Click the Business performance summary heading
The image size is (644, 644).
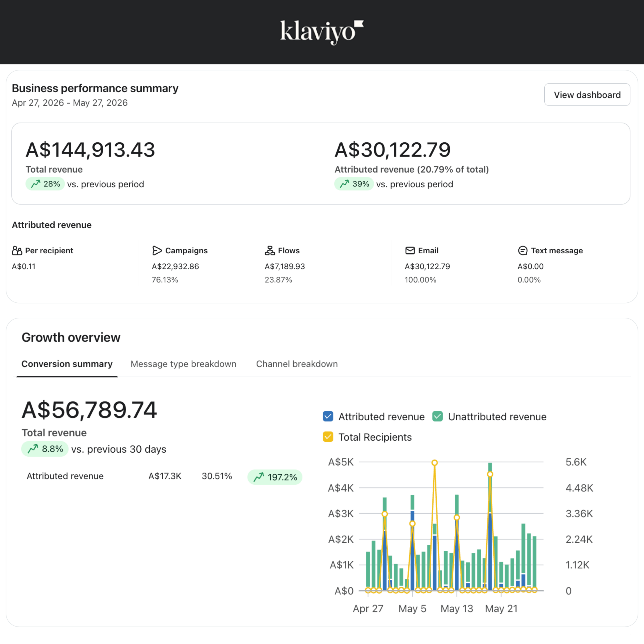click(x=95, y=88)
